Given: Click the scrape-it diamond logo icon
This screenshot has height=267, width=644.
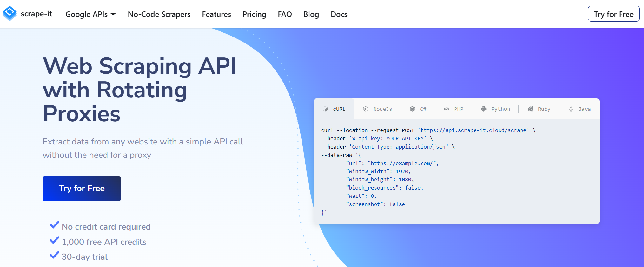Looking at the screenshot, I should (x=10, y=14).
